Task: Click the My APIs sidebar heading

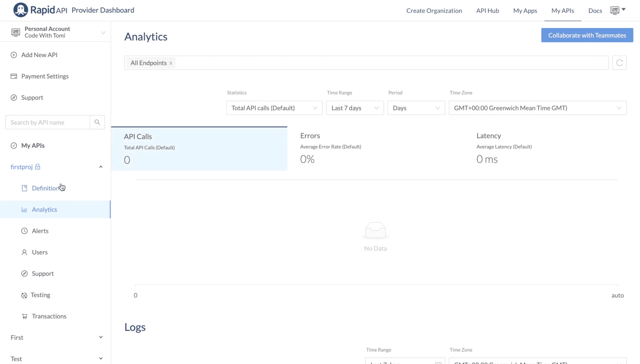Action: point(33,146)
